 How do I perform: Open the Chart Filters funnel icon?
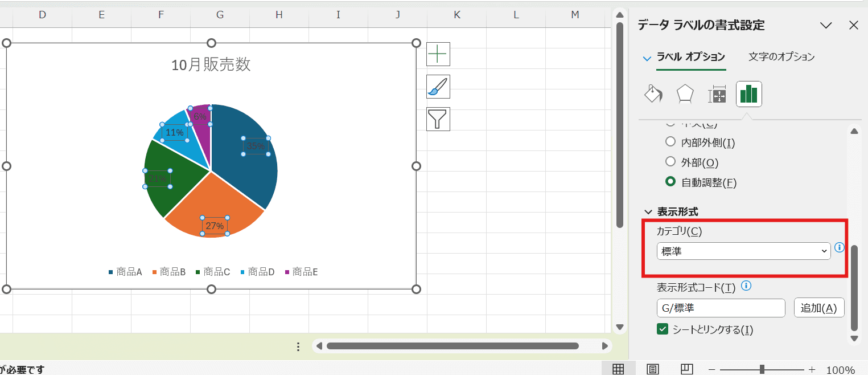coord(438,119)
